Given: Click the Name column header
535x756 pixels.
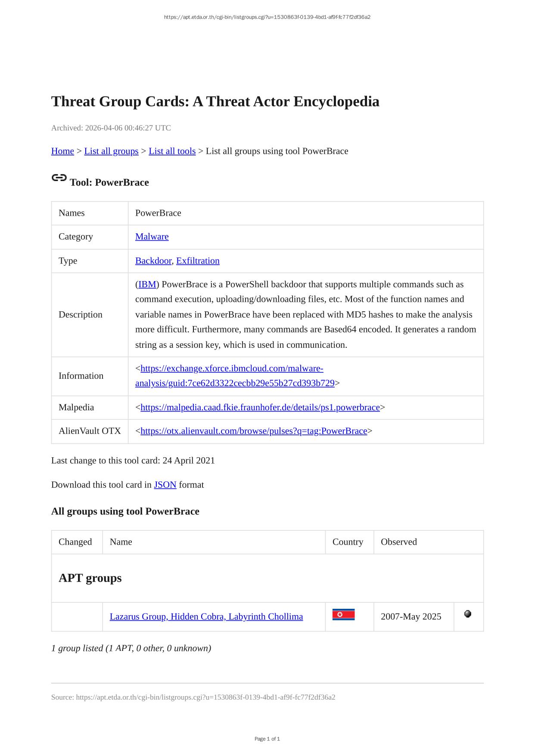Looking at the screenshot, I should click(121, 542).
